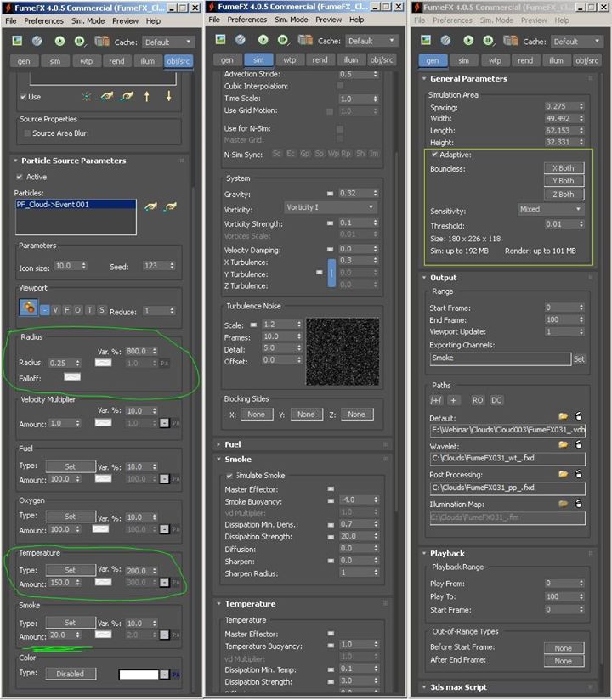Collapse the Smoke rollout
612x700 pixels.
point(238,459)
